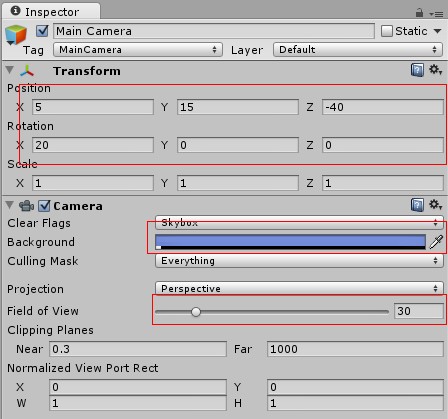Lock the Inspector with padlock icon
Image resolution: width=448 pixels, height=419 pixels.
(419, 13)
